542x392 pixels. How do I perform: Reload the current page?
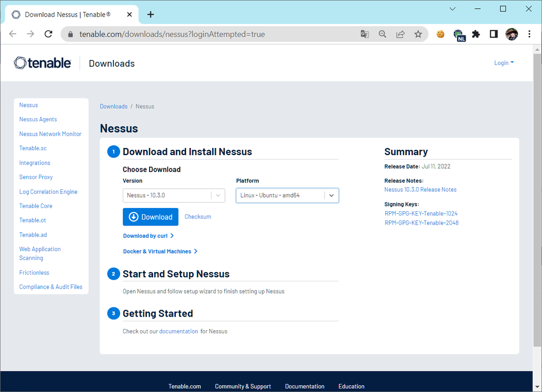coord(48,34)
